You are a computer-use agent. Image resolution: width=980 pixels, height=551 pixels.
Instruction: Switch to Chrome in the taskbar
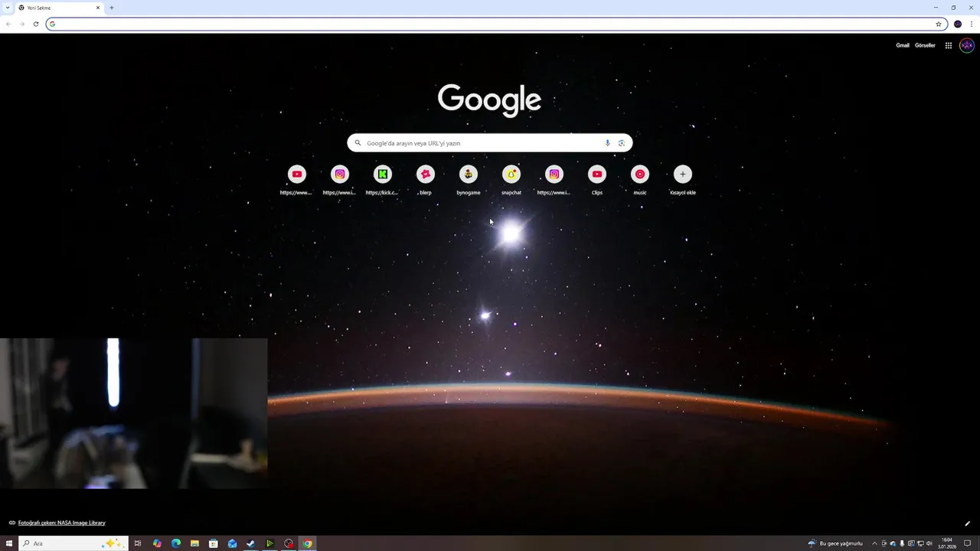(x=307, y=543)
